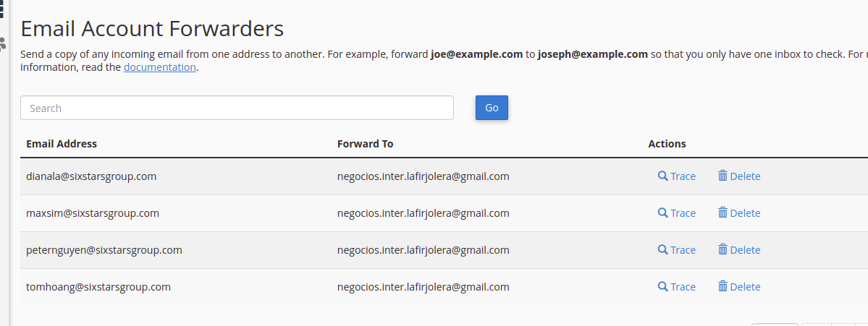This screenshot has width=868, height=326.
Task: Delete the peternguyen@sixstarsgroup.com forwarder
Action: pos(739,250)
